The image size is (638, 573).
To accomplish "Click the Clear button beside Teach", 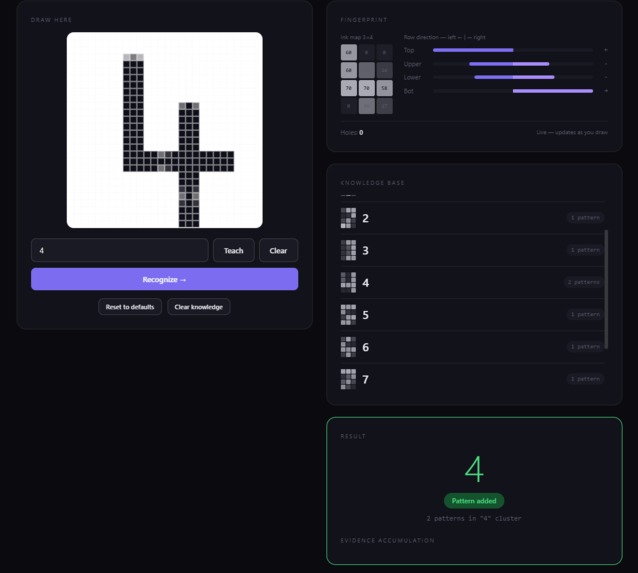I will tap(278, 250).
